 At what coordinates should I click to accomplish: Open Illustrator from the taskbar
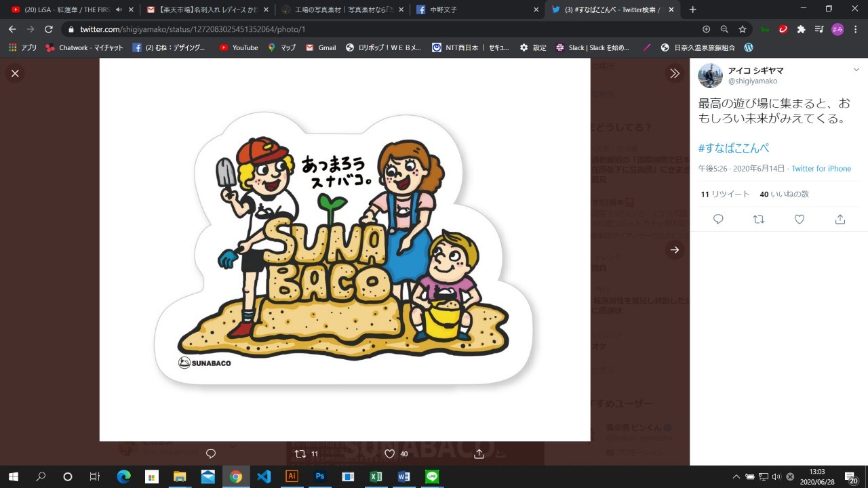(292, 476)
